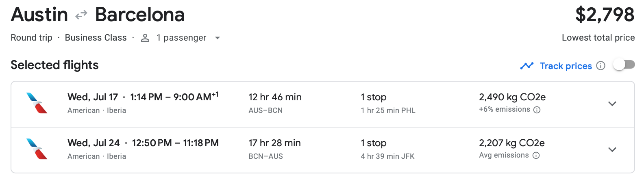Image resolution: width=644 pixels, height=186 pixels.
Task: Click the Avg emissions info icon
Action: click(x=536, y=156)
